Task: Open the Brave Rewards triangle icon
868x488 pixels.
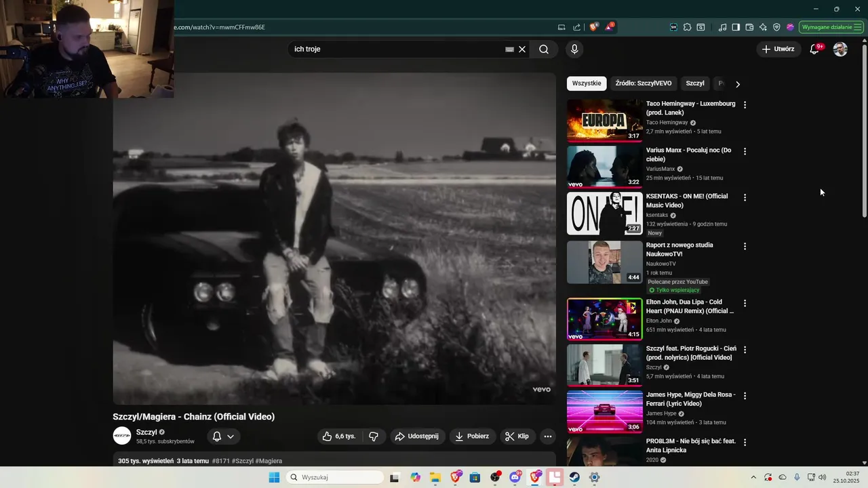Action: [x=609, y=27]
